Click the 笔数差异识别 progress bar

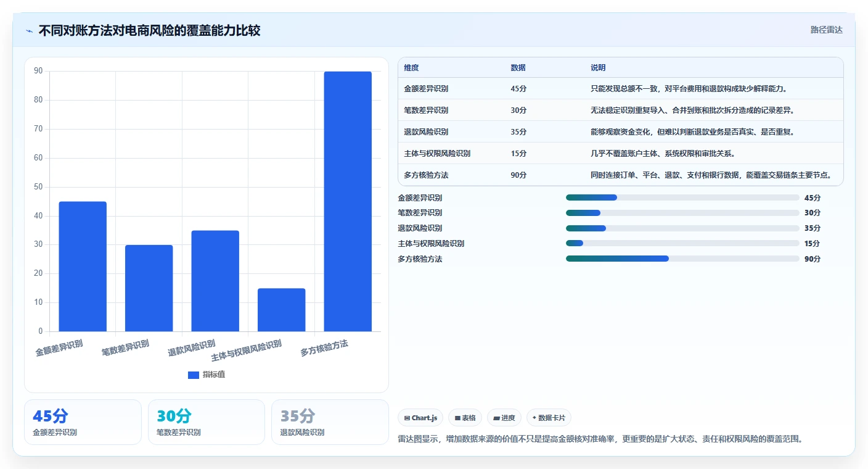[x=682, y=213]
